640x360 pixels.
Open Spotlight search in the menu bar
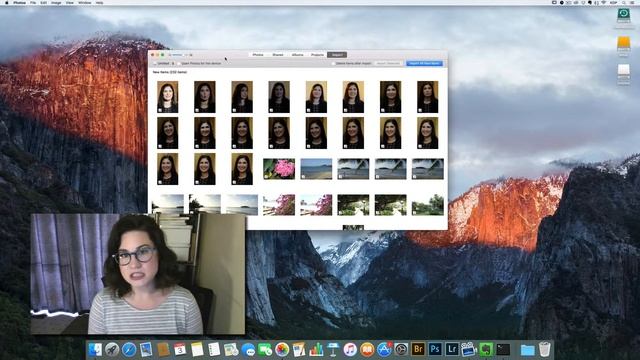coord(624,2)
